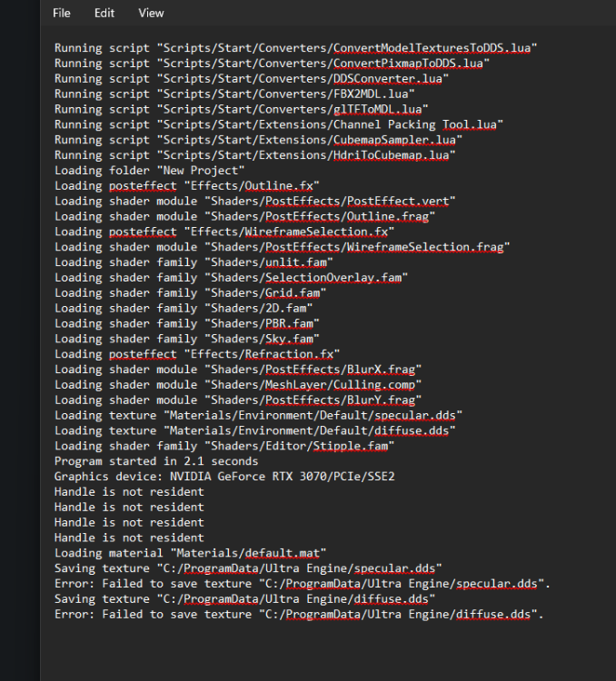This screenshot has height=681, width=616.
Task: Click the error line for diffuse.dds
Action: point(298,615)
